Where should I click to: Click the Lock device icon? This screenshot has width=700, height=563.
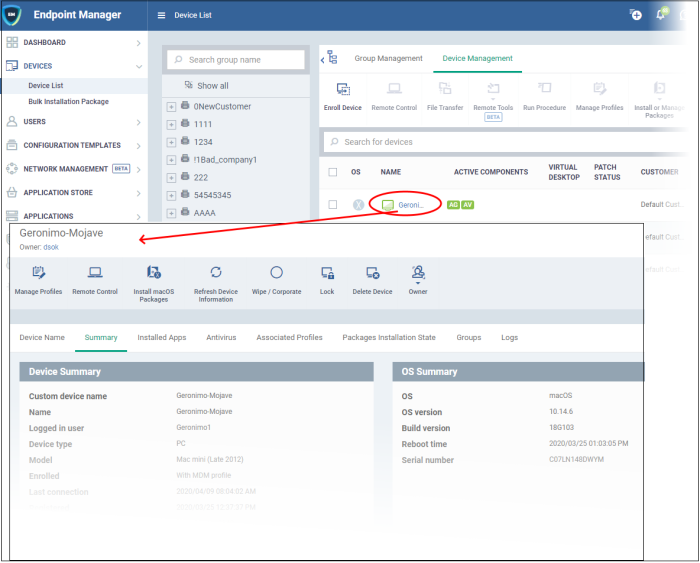coord(327,273)
